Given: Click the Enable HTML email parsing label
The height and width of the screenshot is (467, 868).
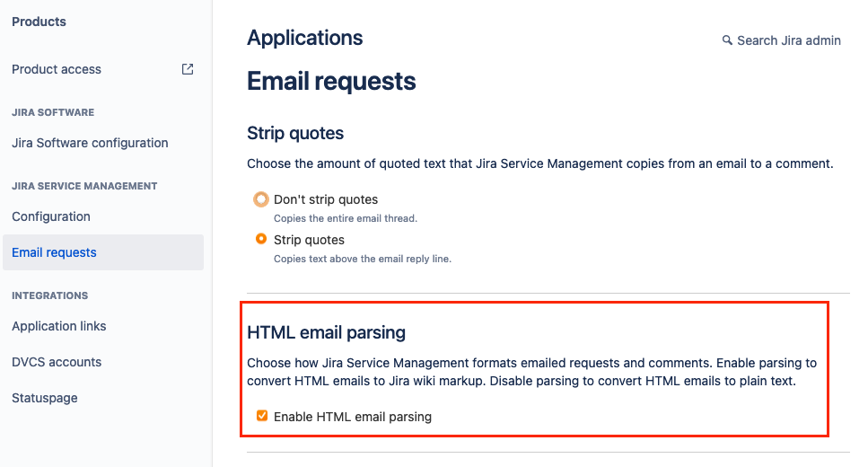Looking at the screenshot, I should [x=353, y=417].
